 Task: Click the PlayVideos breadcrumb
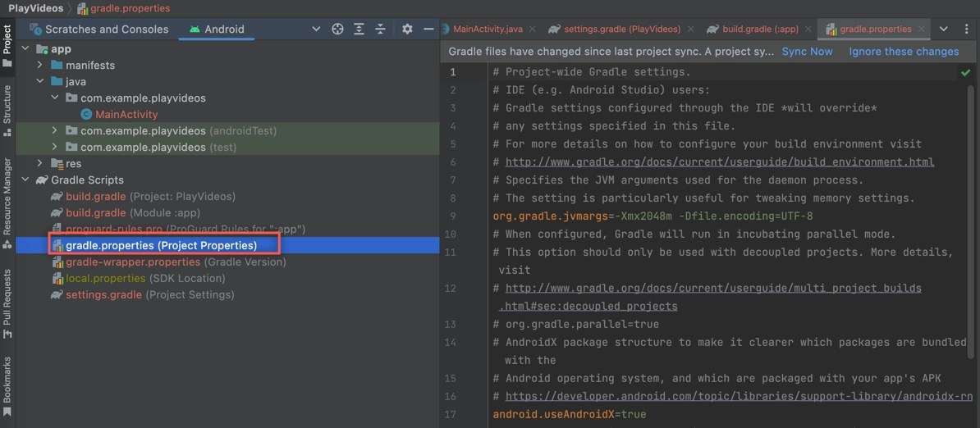pos(35,8)
